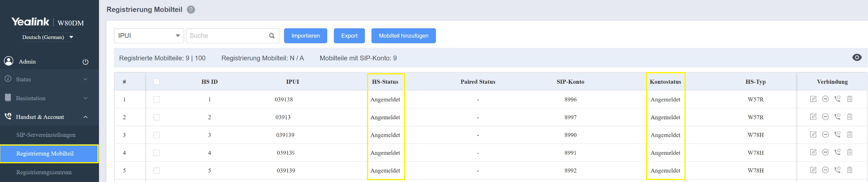This screenshot has width=868, height=182.
Task: Click the minus circle icon in row 2
Action: click(x=825, y=117)
